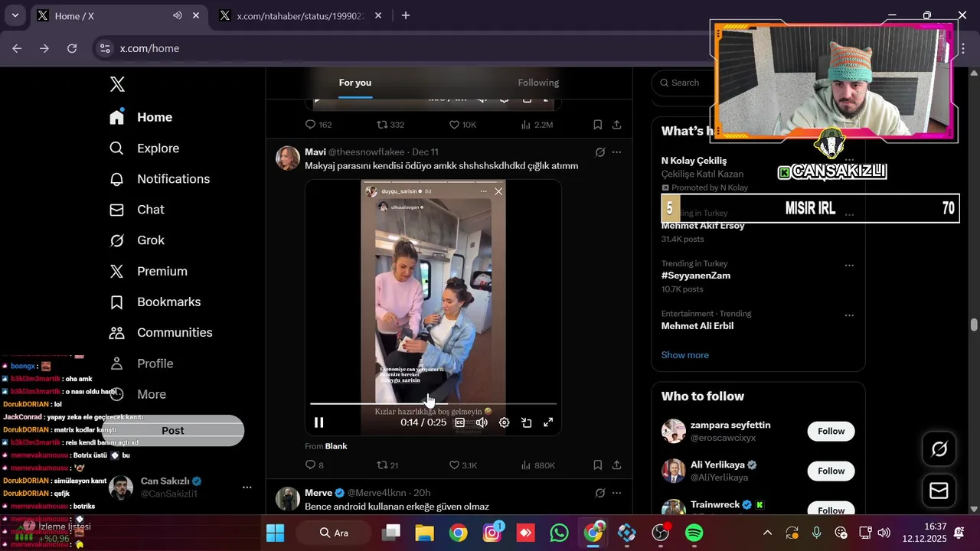Open Grok from the left navigation
Viewport: 980px width, 551px height.
pyautogui.click(x=137, y=240)
